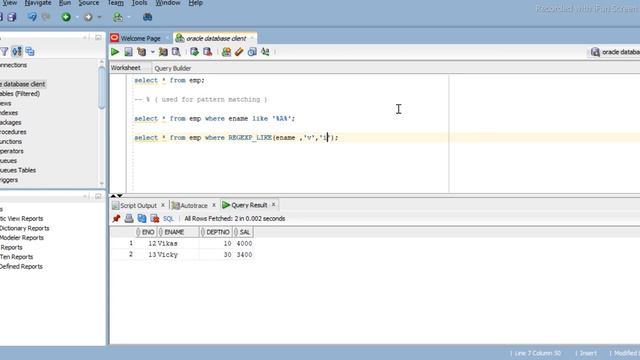
Task: Click the Unshared SQL Worksheet icon
Action: click(226, 52)
